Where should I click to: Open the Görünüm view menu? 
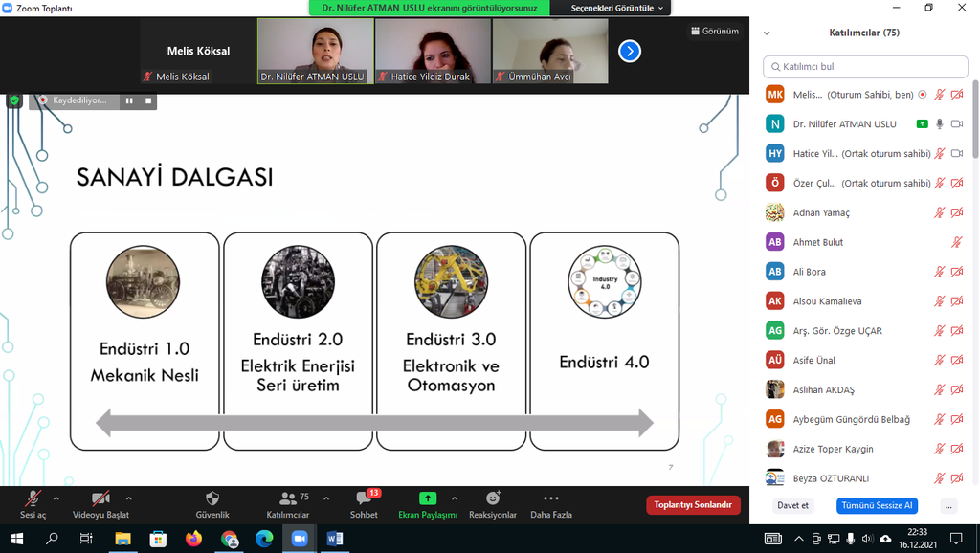[714, 31]
